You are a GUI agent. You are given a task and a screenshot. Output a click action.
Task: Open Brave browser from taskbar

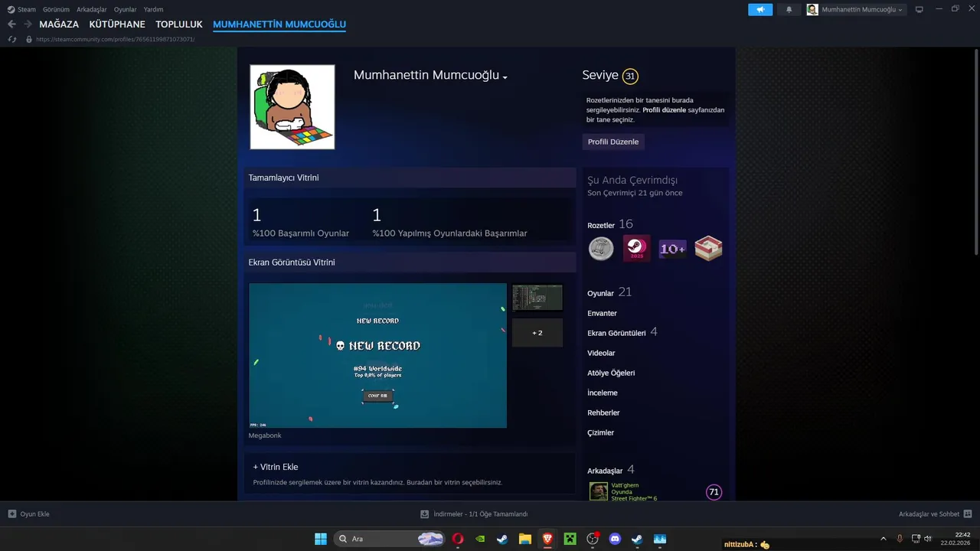point(547,539)
